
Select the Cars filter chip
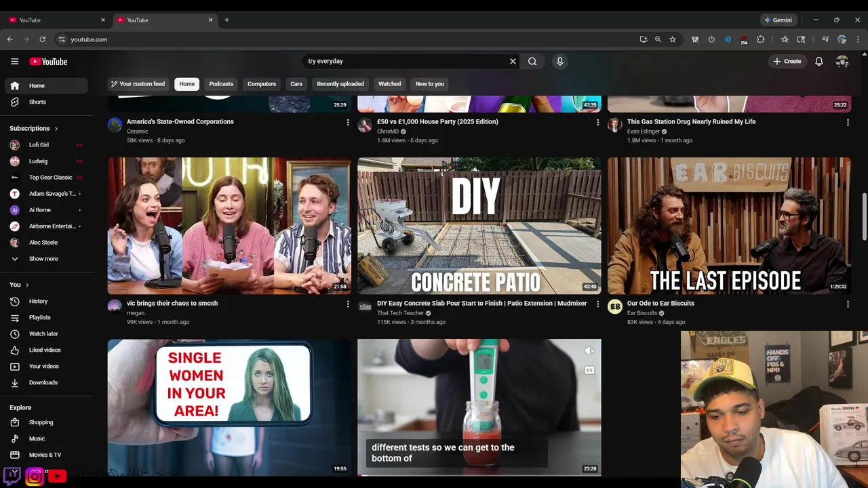click(x=296, y=84)
